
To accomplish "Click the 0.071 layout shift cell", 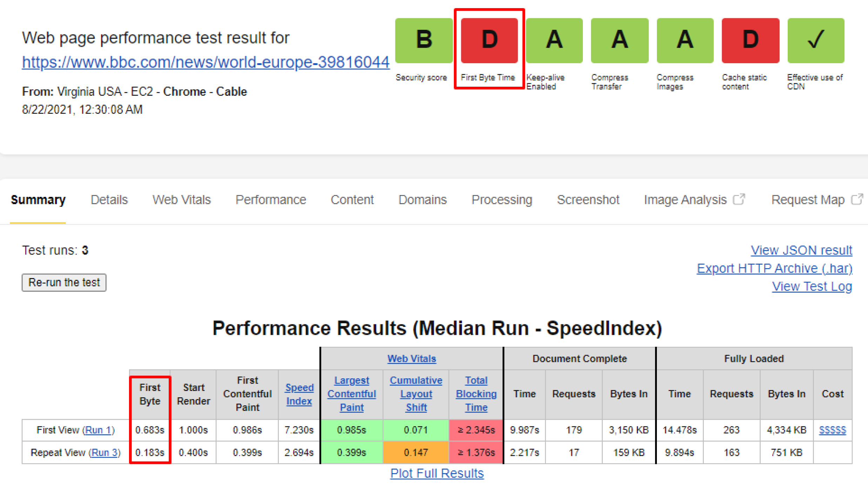I will click(416, 430).
